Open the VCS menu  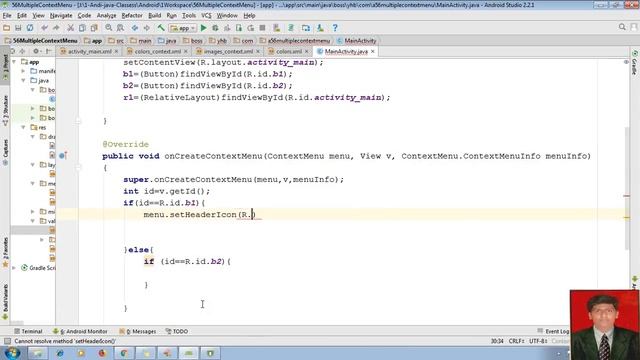coord(206,16)
